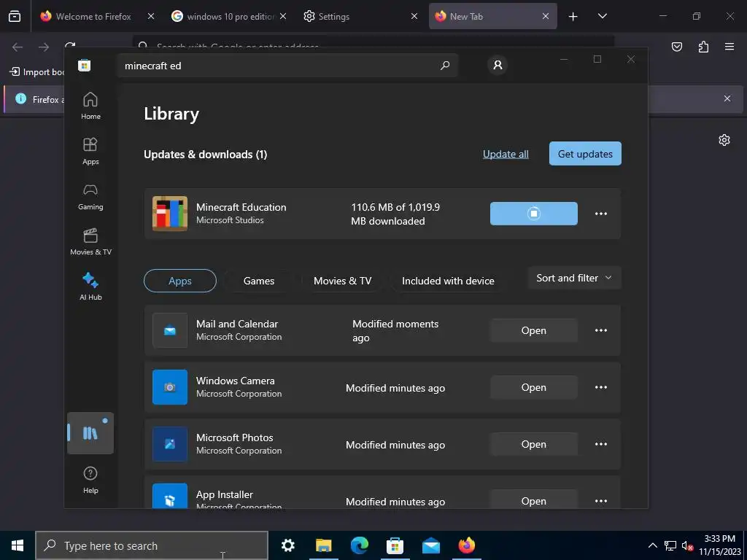Click the search field containing 'minecraft ed'
The width and height of the screenshot is (747, 560).
pyautogui.click(x=287, y=66)
